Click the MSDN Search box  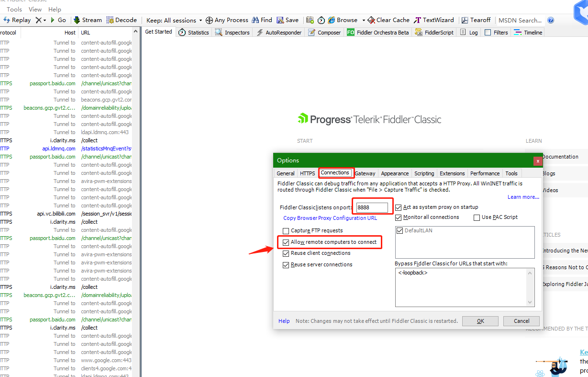[521, 20]
